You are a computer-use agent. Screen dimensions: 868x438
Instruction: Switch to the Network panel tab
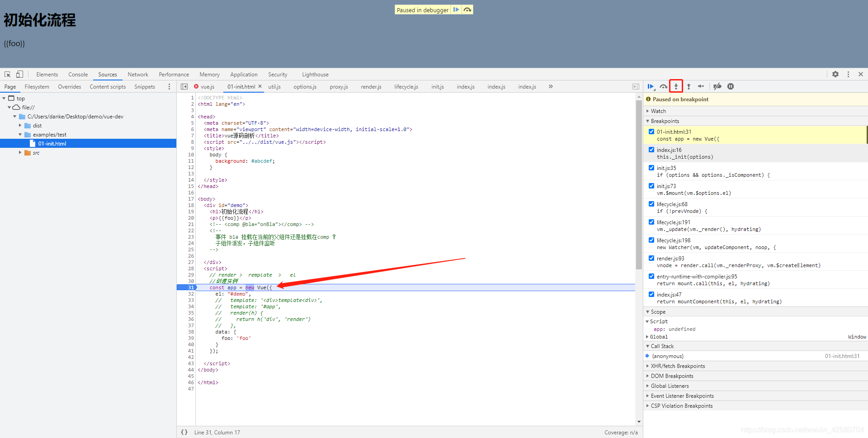point(138,75)
